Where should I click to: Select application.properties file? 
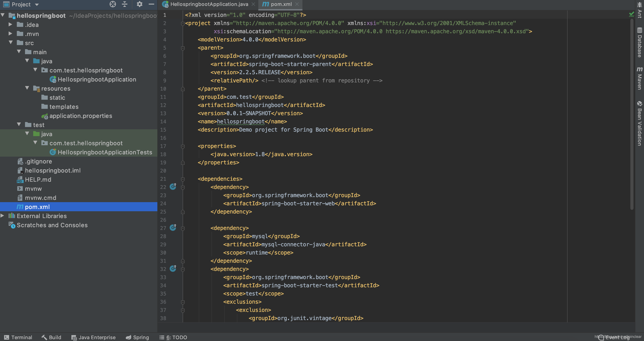pyautogui.click(x=80, y=116)
